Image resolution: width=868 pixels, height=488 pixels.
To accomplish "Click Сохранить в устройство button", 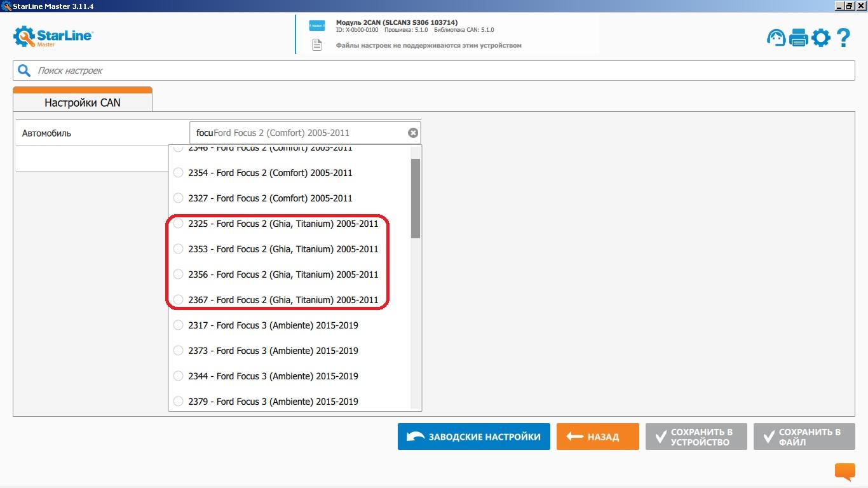I will [x=696, y=437].
